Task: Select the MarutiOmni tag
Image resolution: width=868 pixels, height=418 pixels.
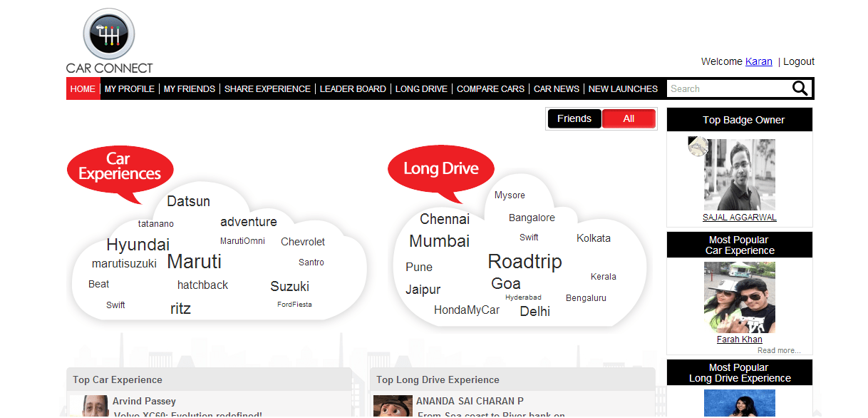Action: (x=242, y=241)
